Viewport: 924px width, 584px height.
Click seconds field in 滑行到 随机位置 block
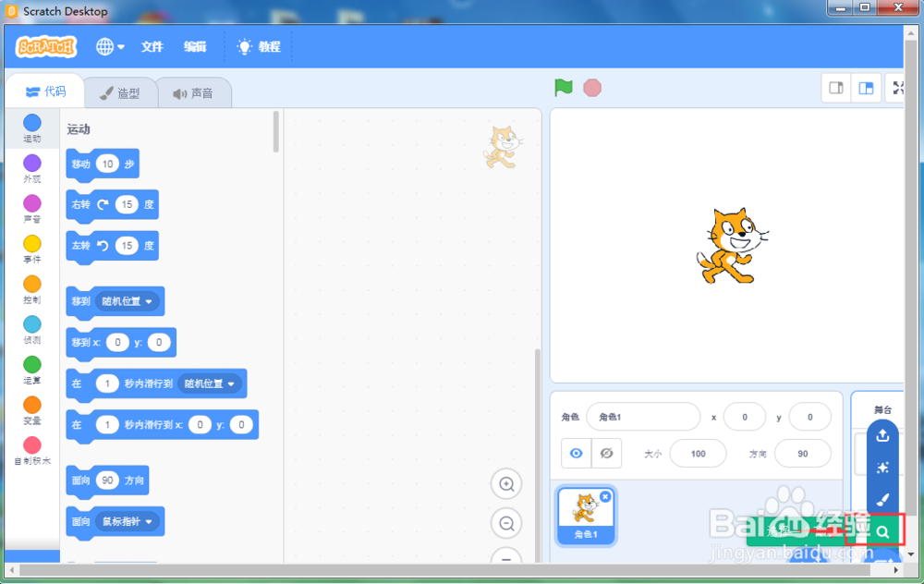(106, 383)
